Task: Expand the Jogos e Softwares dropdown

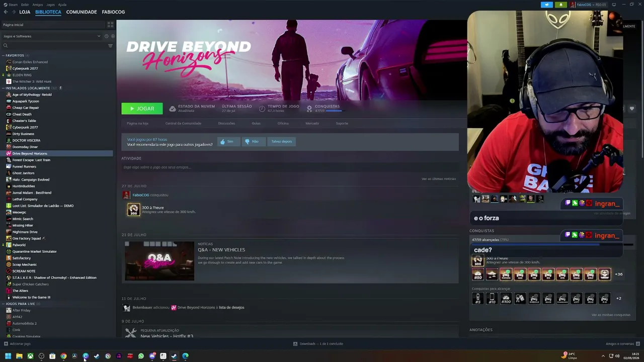Action: point(51,36)
